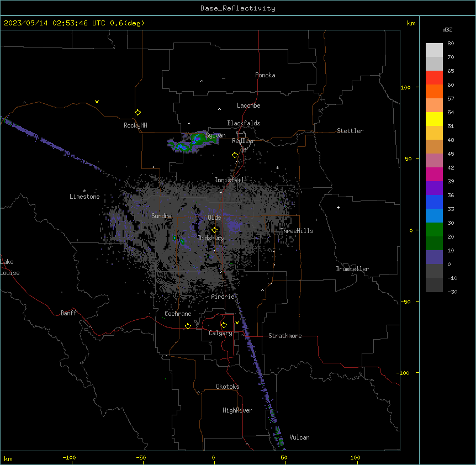Pick the bright yellow 54-51 dBZ swatch
The width and height of the screenshot is (476, 465).
pos(434,119)
